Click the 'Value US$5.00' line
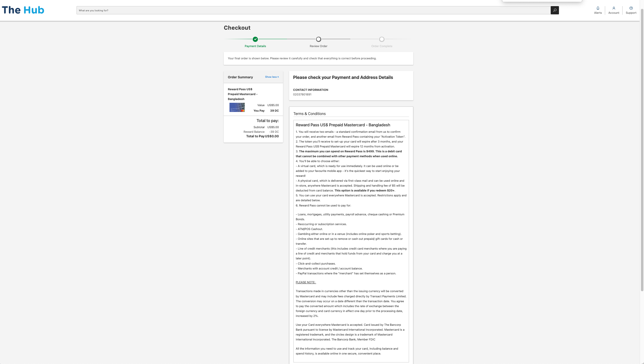The image size is (644, 364). [x=268, y=105]
